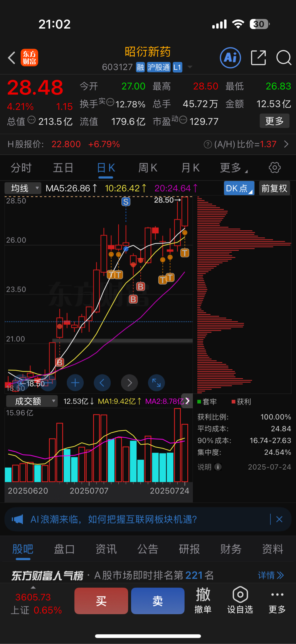Tap the 市盈 129.77 value
The height and width of the screenshot is (644, 296).
click(x=204, y=122)
